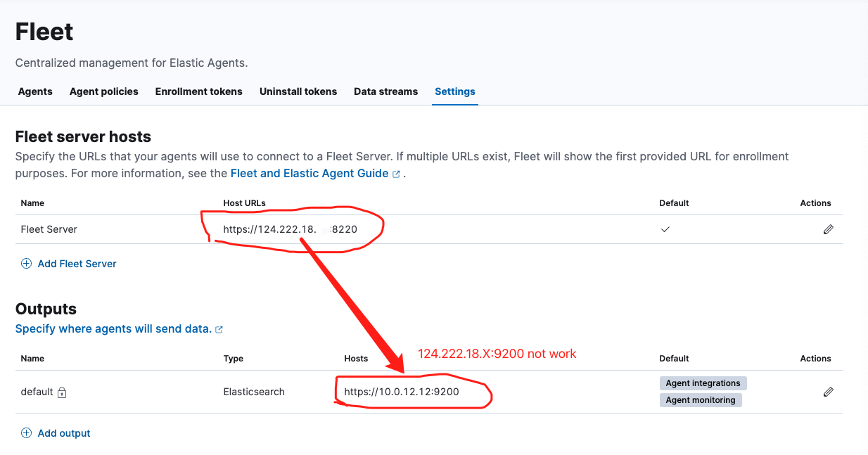Select the Settings tab
This screenshot has height=455, width=868.
click(x=455, y=91)
